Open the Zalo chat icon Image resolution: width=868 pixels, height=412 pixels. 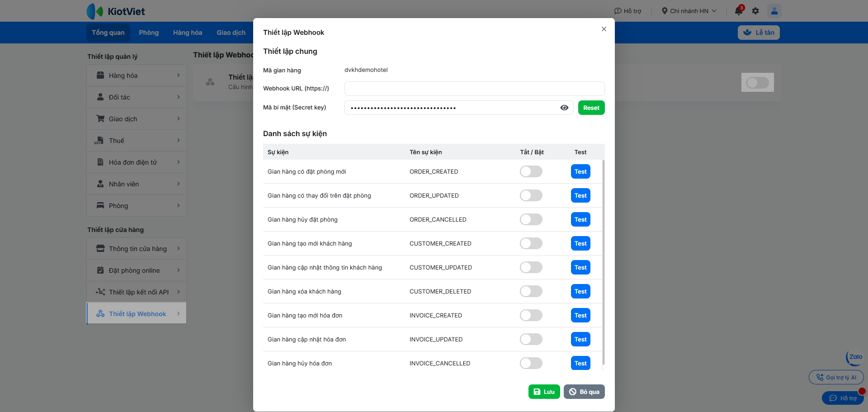coord(854,357)
